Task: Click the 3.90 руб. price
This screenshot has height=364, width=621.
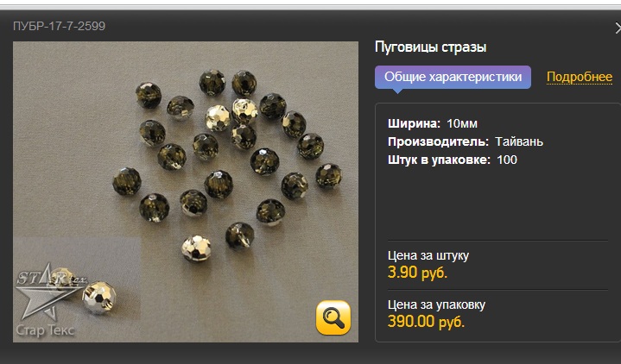Action: coord(417,273)
